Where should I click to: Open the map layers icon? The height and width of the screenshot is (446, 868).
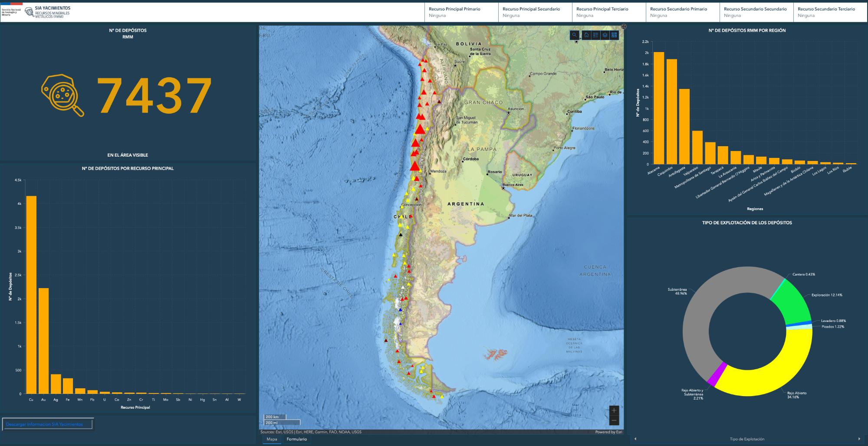(x=605, y=35)
